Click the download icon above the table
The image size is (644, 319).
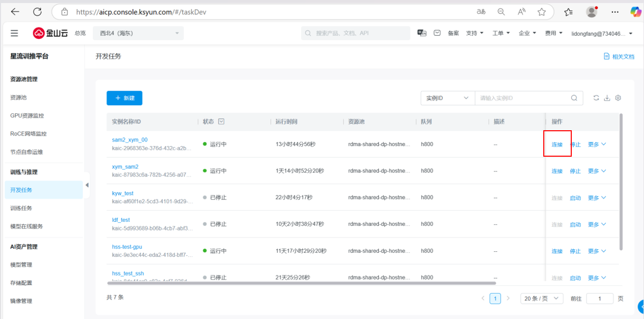tap(607, 98)
